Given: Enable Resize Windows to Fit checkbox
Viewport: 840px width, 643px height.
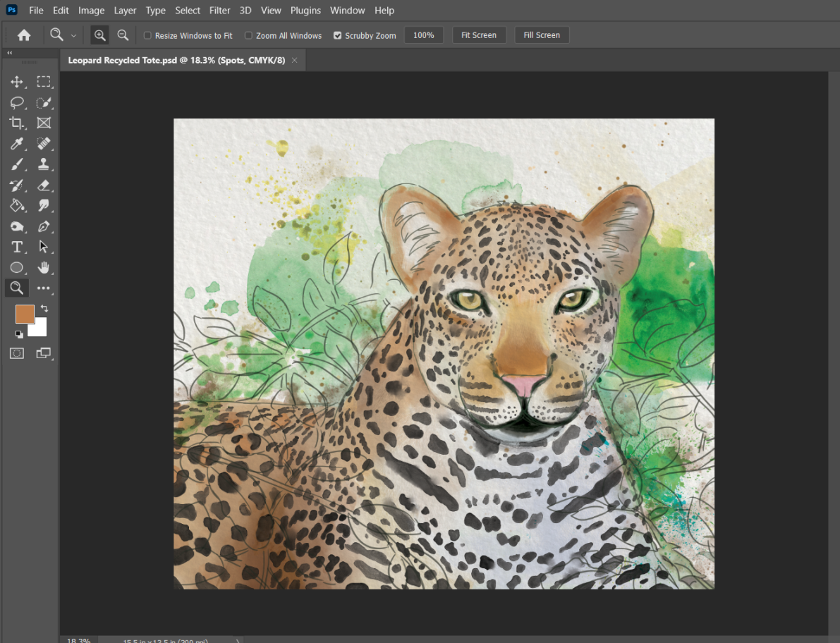Looking at the screenshot, I should (147, 35).
